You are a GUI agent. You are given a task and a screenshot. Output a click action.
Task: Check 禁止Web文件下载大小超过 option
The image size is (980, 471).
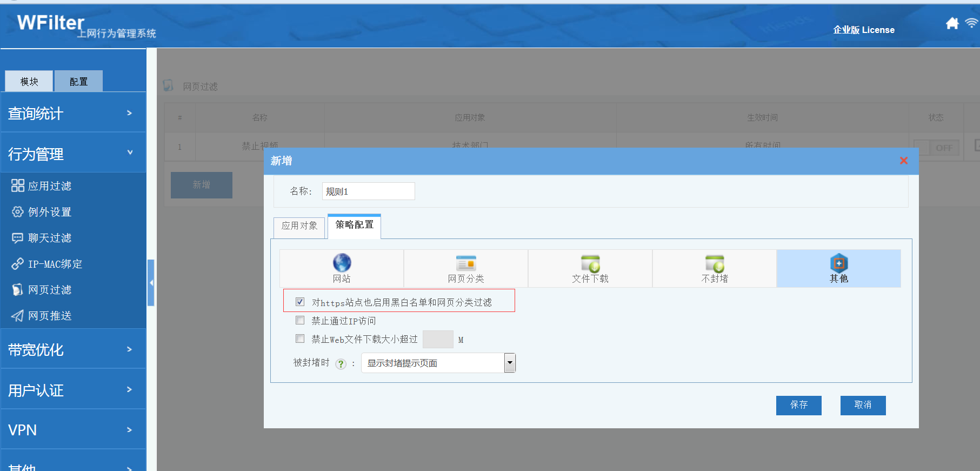pos(300,339)
